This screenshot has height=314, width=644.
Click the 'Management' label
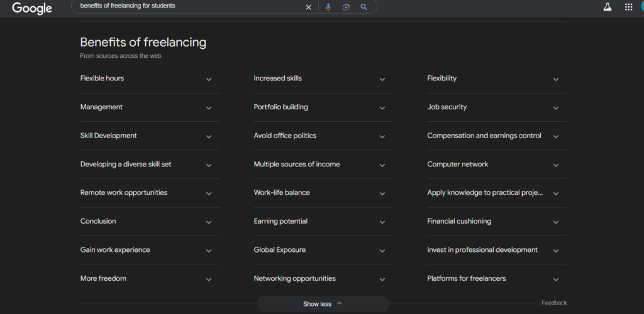pos(101,107)
